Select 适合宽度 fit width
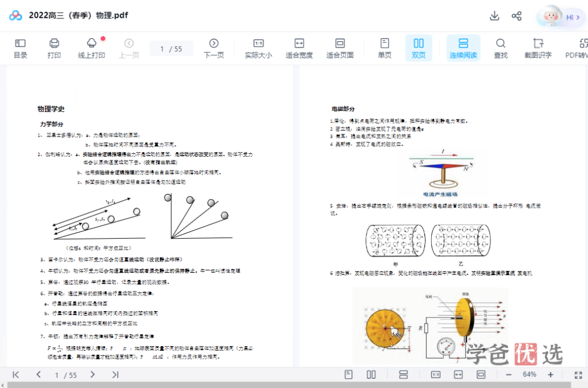This screenshot has height=388, width=588. pyautogui.click(x=299, y=49)
